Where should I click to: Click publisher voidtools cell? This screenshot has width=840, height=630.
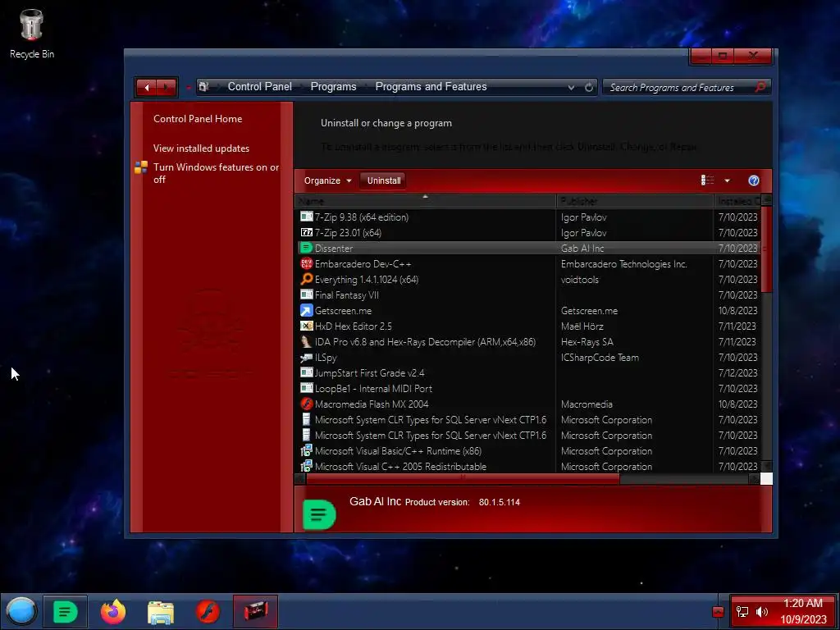tap(580, 280)
